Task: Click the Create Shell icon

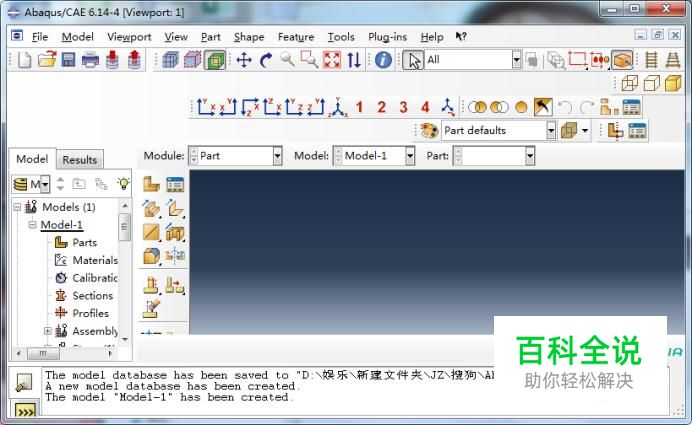Action: pos(175,208)
